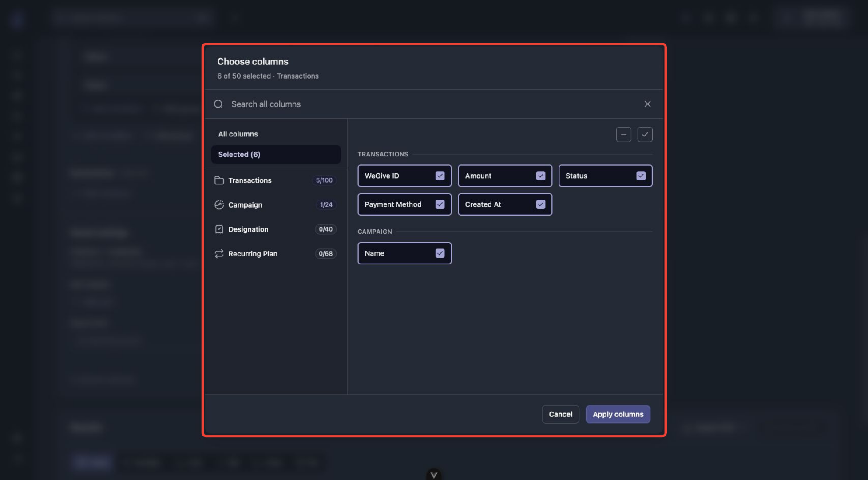
Task: Uncheck the Created At column checkbox
Action: click(x=540, y=204)
